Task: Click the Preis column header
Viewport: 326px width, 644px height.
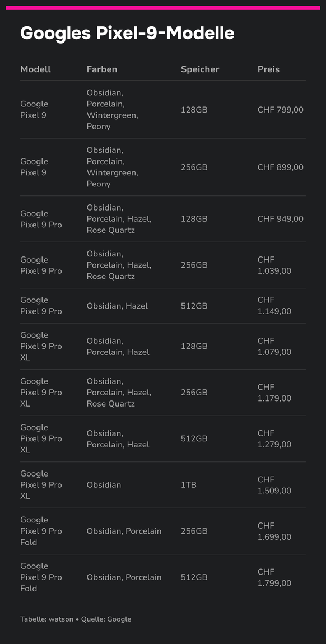Action: coord(268,69)
